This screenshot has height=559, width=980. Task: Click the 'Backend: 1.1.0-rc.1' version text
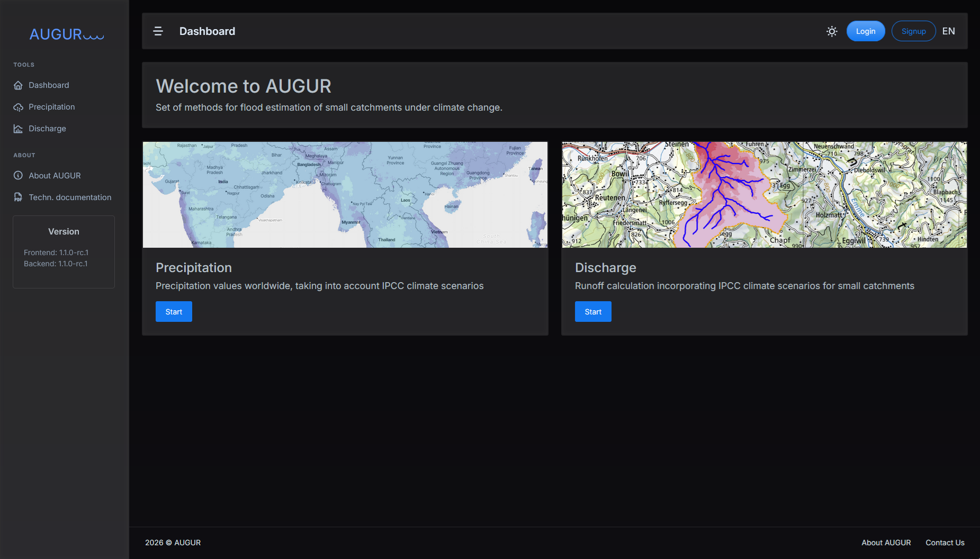coord(56,264)
